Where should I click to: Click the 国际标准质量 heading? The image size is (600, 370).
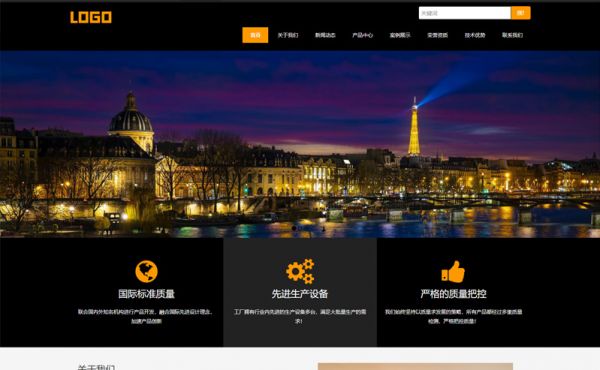[147, 294]
